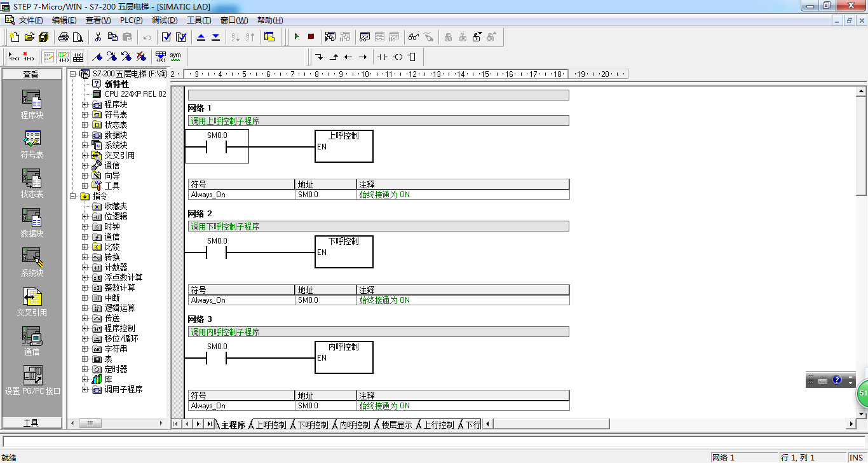Image resolution: width=868 pixels, height=463 pixels.
Task: Expand the 符号表 tree node
Action: 85,114
